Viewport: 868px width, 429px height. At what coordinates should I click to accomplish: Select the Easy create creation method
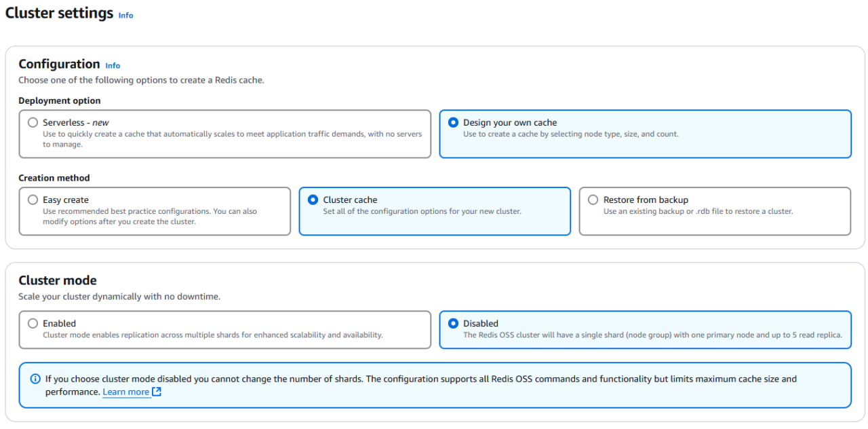[x=33, y=200]
